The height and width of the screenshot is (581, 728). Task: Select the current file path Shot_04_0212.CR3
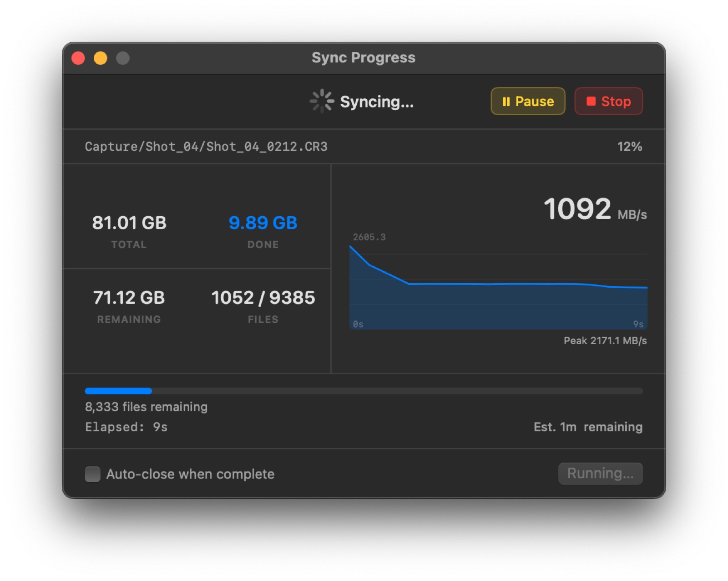(206, 147)
